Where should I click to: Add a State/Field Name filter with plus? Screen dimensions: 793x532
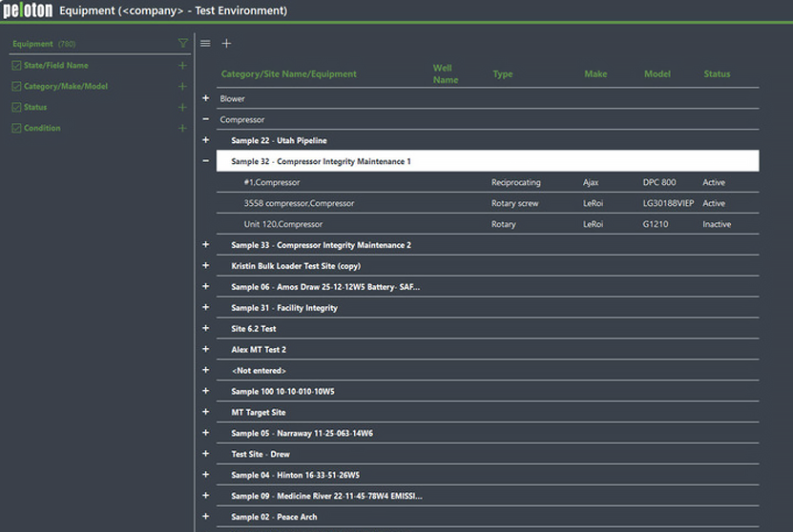click(182, 66)
